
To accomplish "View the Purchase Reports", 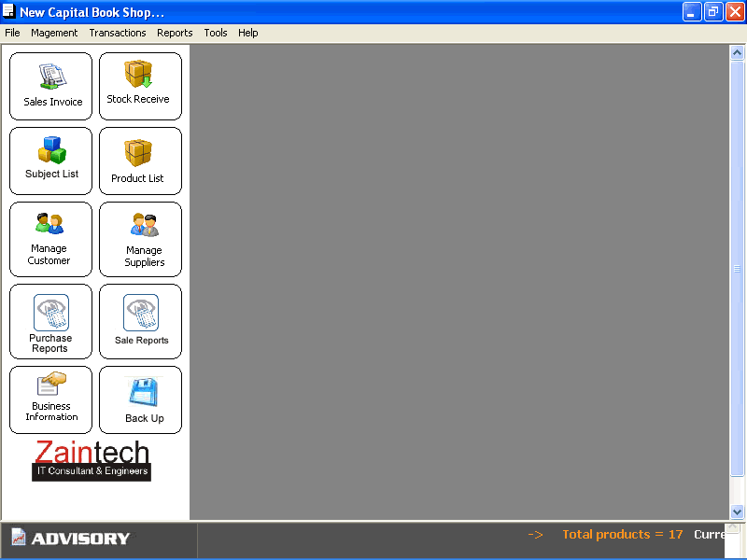I will coord(50,313).
